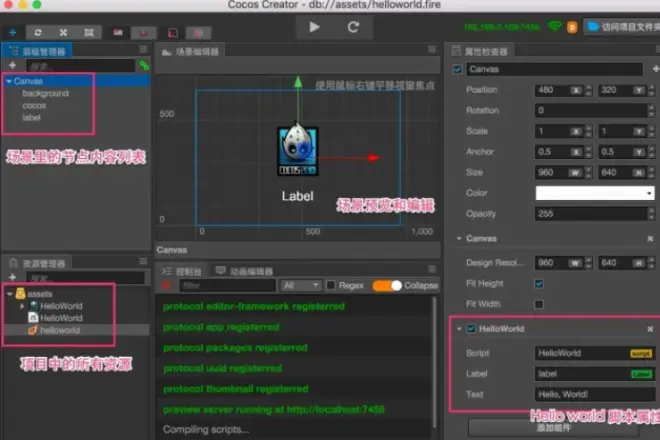Collapse the Canvas component section
Image resolution: width=660 pixels, height=440 pixels.
[x=459, y=238]
